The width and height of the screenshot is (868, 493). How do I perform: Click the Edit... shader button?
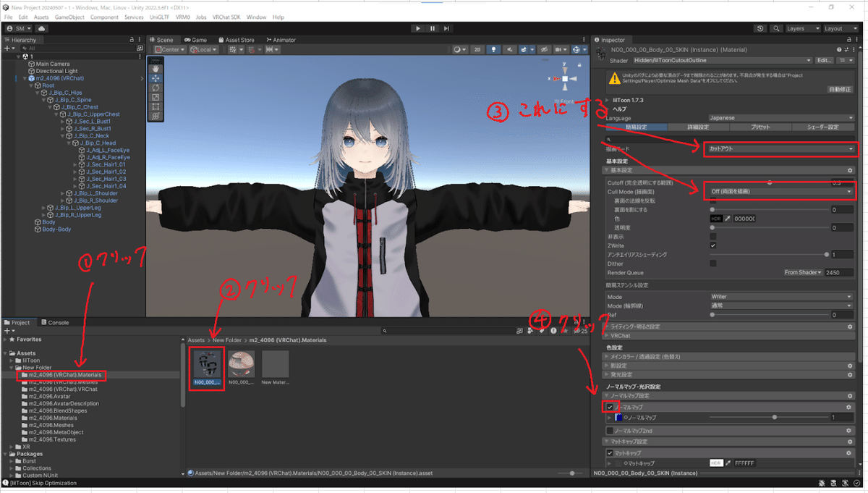[x=824, y=60]
